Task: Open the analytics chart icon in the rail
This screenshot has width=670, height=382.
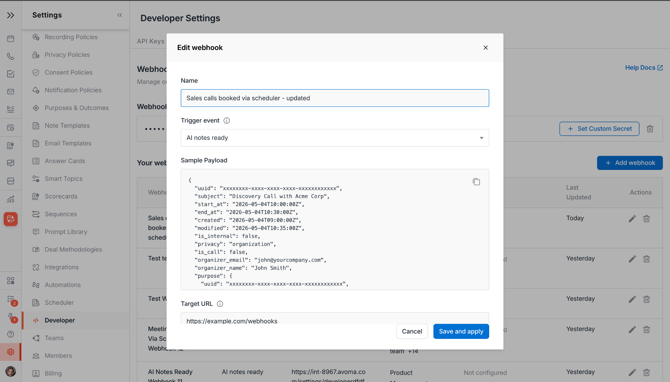Action: point(11,199)
